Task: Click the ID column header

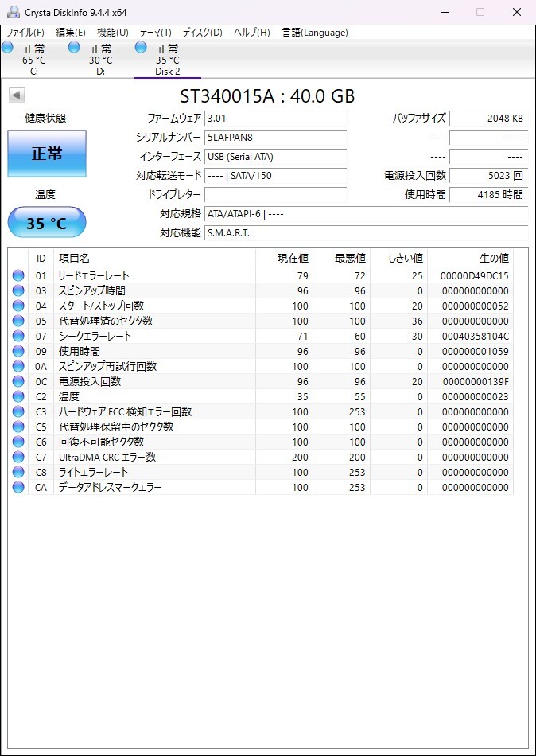Action: pyautogui.click(x=41, y=259)
